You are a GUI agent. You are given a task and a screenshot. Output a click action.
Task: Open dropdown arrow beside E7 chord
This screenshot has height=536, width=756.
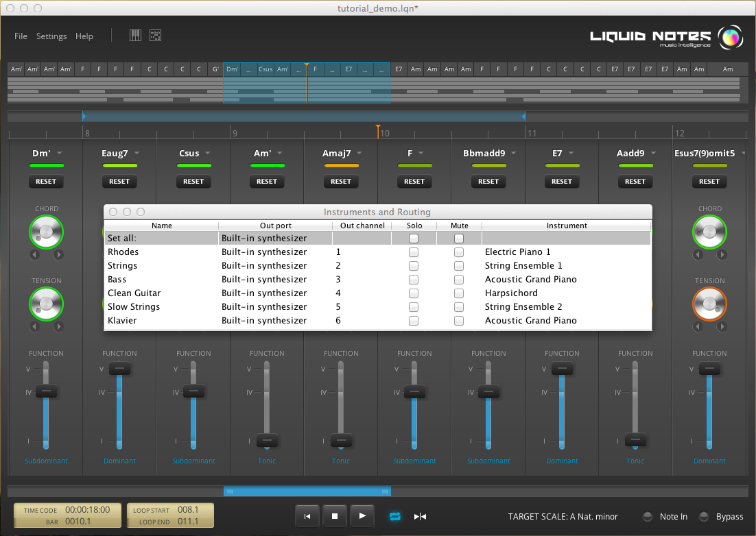coord(572,154)
